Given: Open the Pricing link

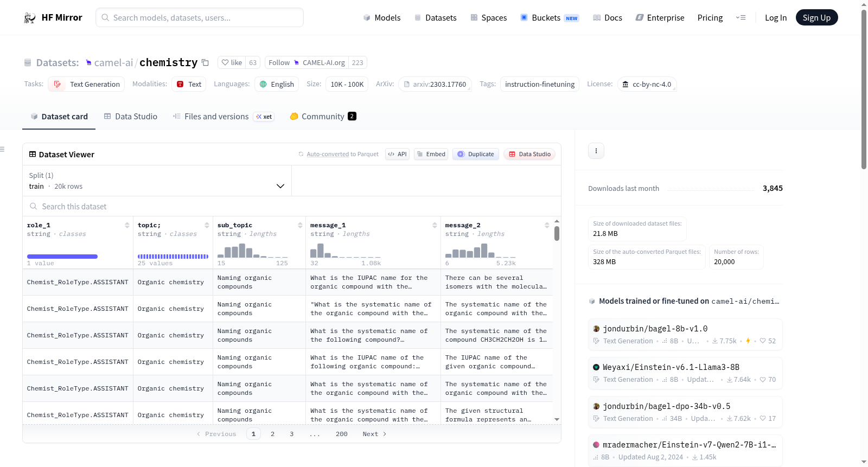Looking at the screenshot, I should pyautogui.click(x=710, y=18).
